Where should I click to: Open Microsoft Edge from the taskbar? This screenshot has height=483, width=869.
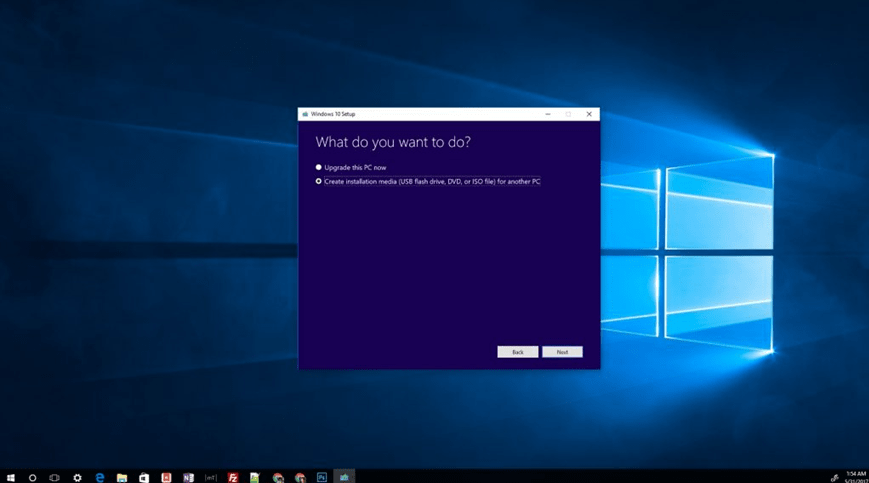tap(100, 477)
